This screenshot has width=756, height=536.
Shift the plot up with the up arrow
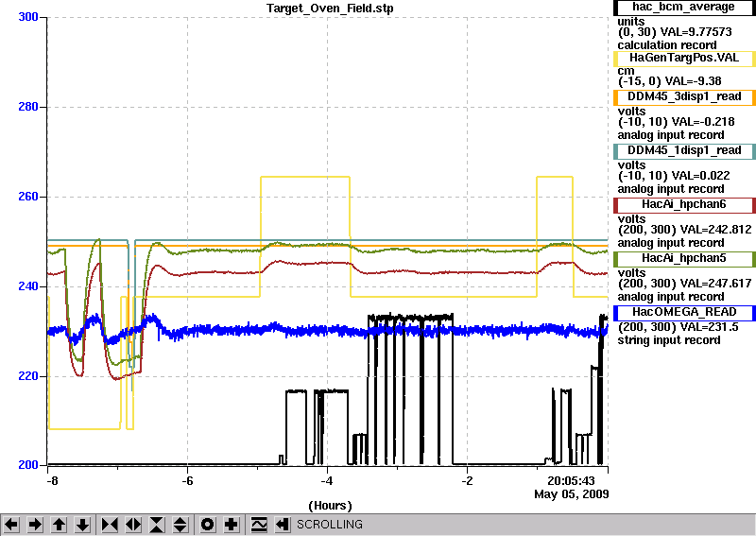(x=60, y=525)
